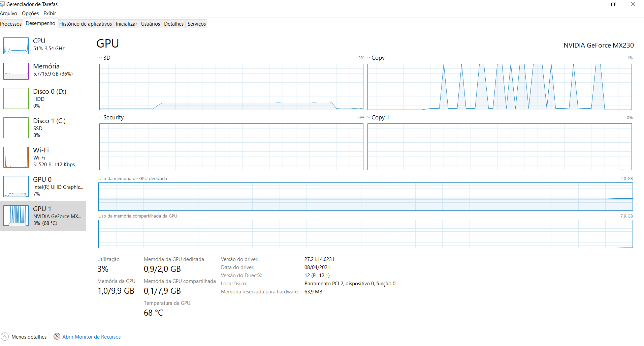Screen dimensions: 644x346
Task: Open Abrir Monitor de Recursos link
Action: pyautogui.click(x=91, y=337)
